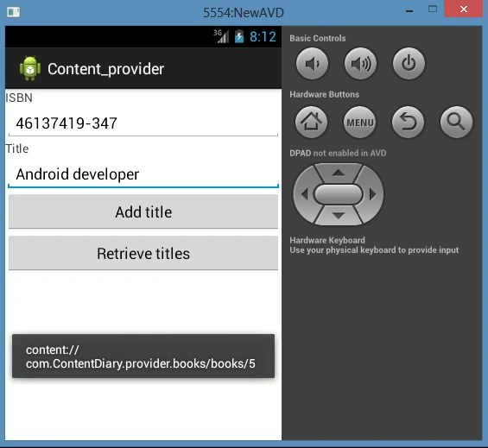Click the emulator power button

tap(409, 64)
